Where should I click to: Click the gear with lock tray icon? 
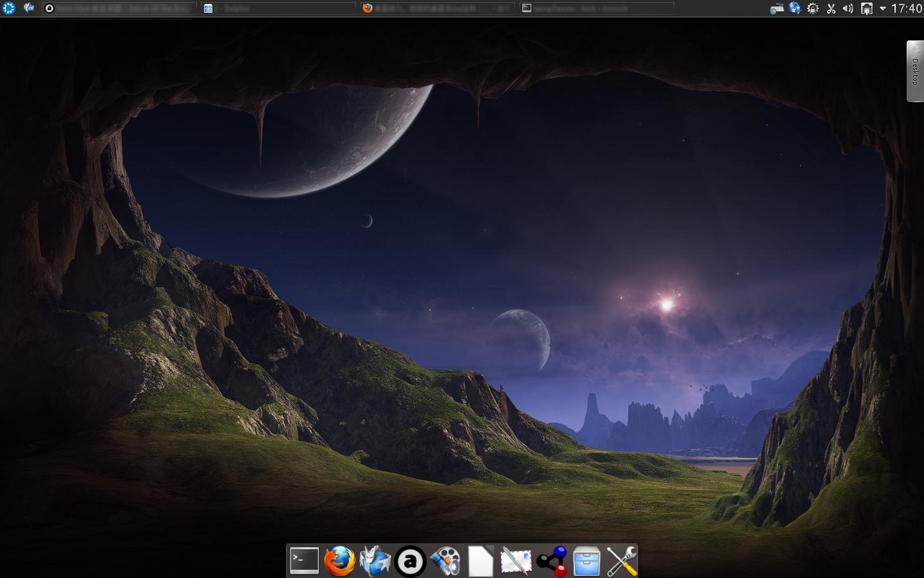click(813, 8)
